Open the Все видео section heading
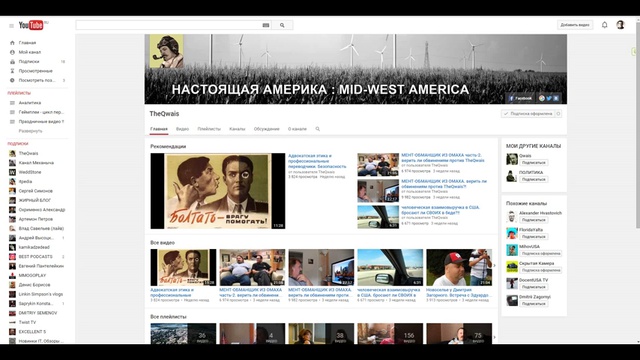This screenshot has height=360, width=640. pyautogui.click(x=162, y=242)
